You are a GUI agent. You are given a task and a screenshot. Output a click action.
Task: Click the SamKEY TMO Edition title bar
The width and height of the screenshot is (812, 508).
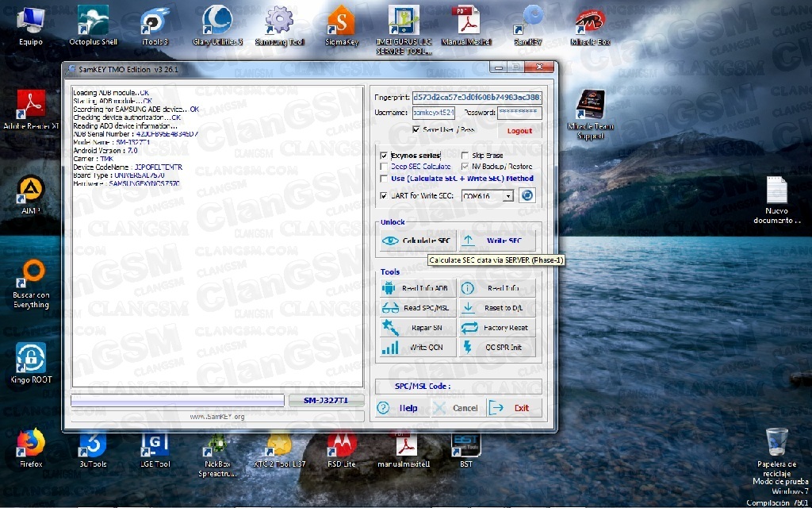click(280, 69)
